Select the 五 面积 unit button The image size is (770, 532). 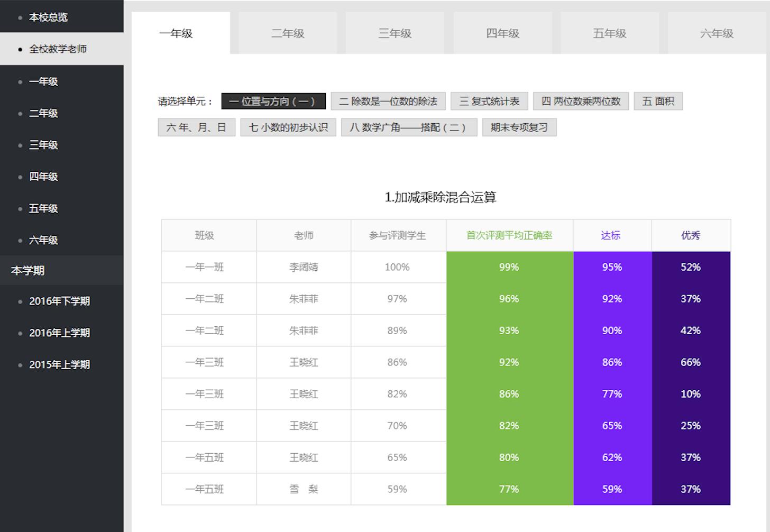click(x=658, y=101)
